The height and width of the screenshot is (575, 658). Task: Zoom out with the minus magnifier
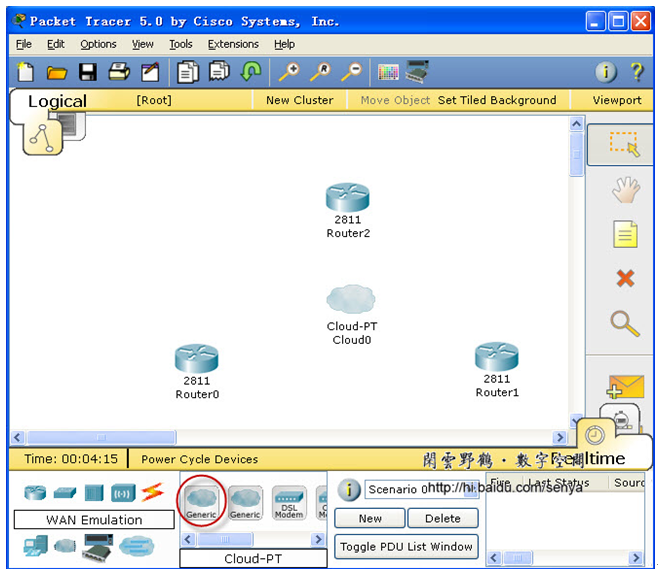352,71
